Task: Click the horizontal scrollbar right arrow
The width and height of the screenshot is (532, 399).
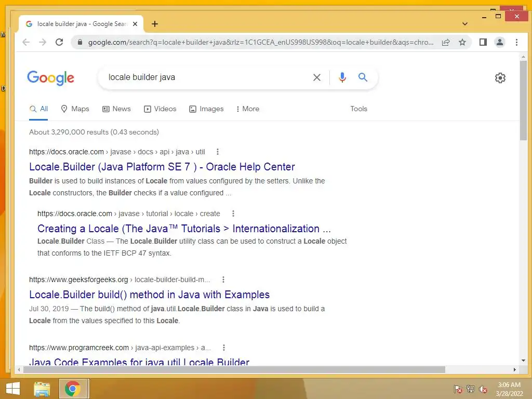Action: click(515, 369)
